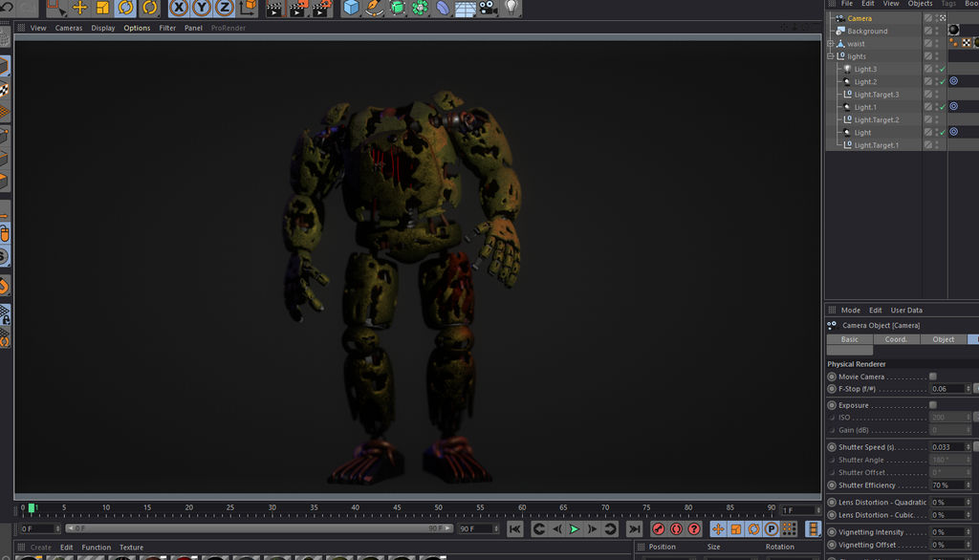Open Attribute Manager User Data menu

tap(906, 311)
